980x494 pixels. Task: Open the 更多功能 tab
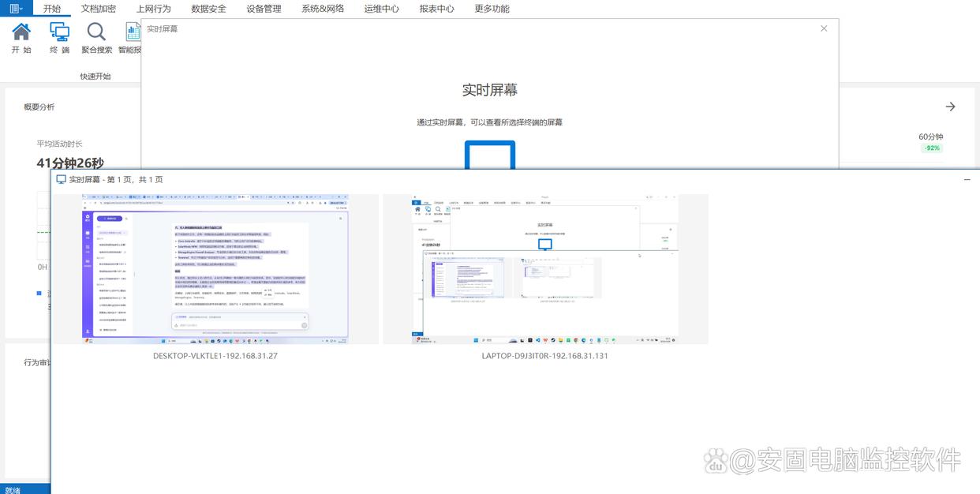coord(492,9)
